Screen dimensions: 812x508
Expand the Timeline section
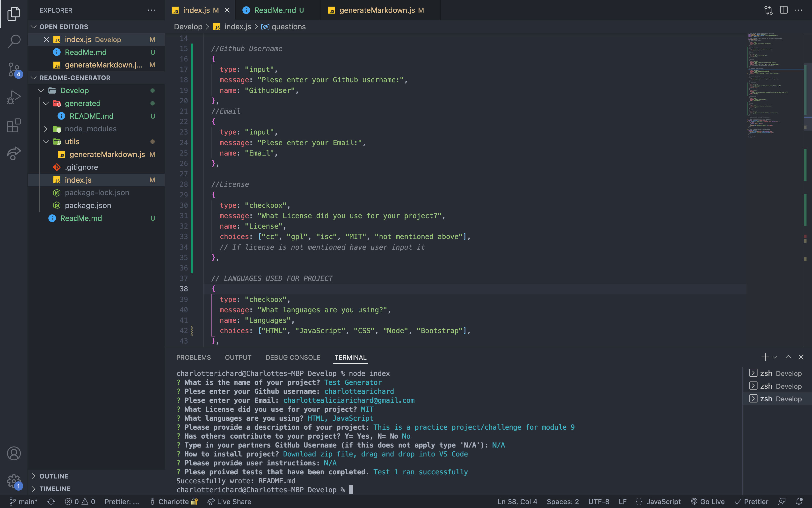[34, 489]
